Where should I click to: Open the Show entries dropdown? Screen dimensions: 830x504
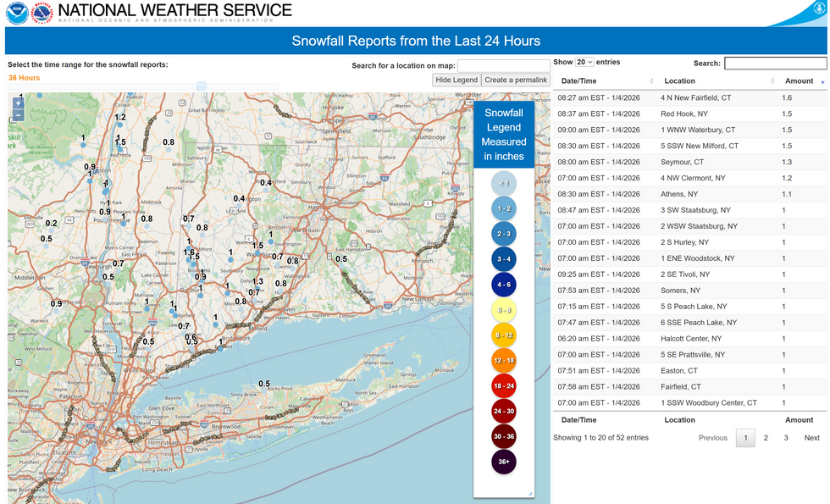584,62
